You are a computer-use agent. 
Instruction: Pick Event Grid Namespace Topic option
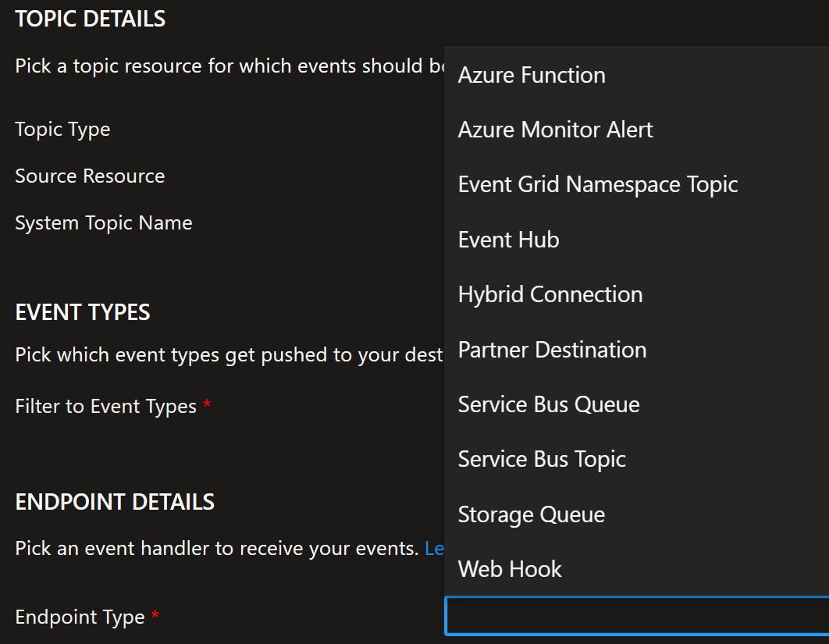(x=636, y=184)
